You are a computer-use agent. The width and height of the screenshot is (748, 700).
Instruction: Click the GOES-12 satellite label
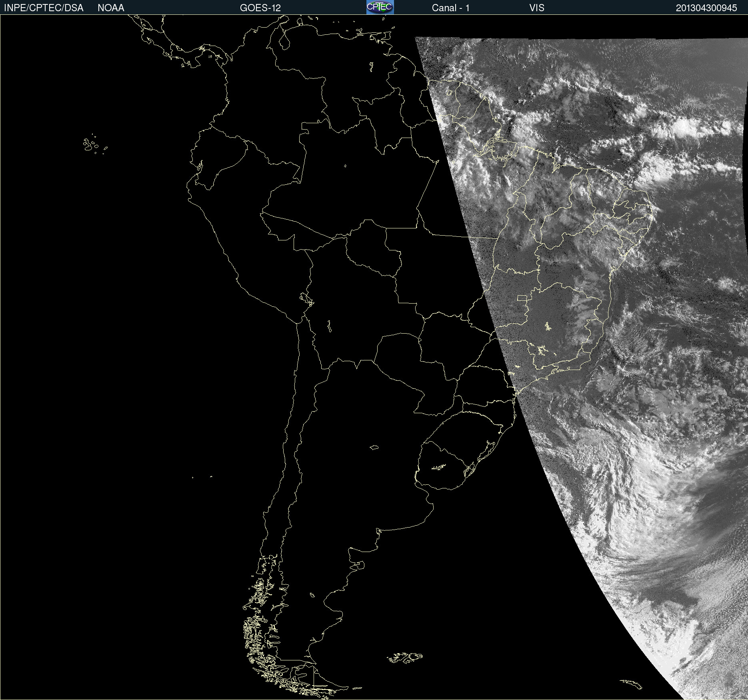pos(260,8)
